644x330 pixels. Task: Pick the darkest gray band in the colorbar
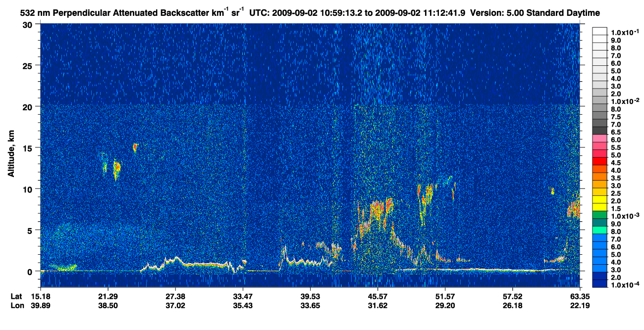[599, 131]
